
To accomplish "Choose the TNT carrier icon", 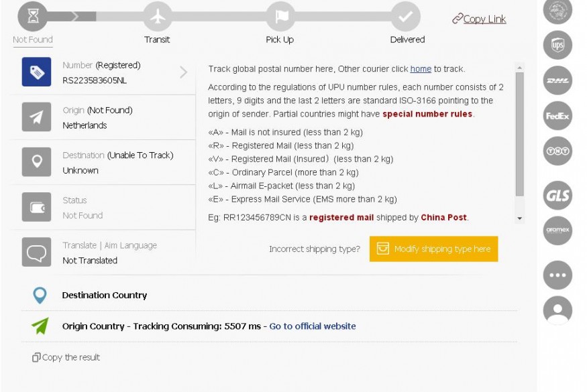I will tap(557, 151).
